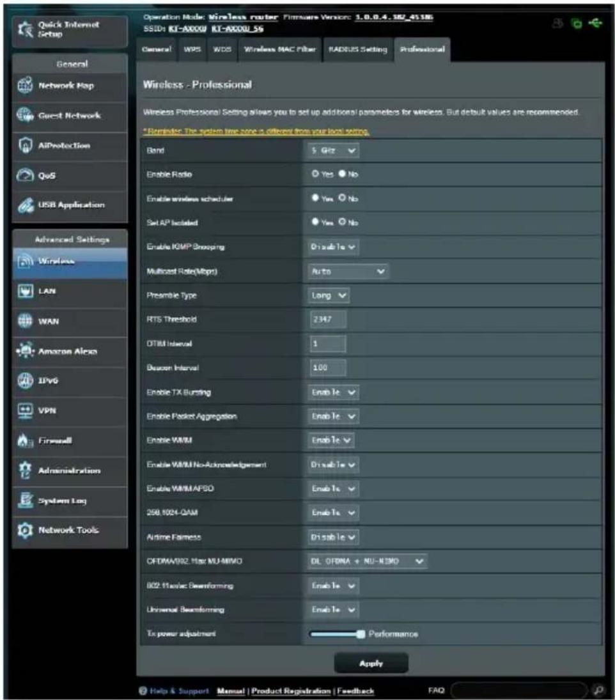615x700 pixels.
Task: Click the Wireless signal icon
Action: 25,261
